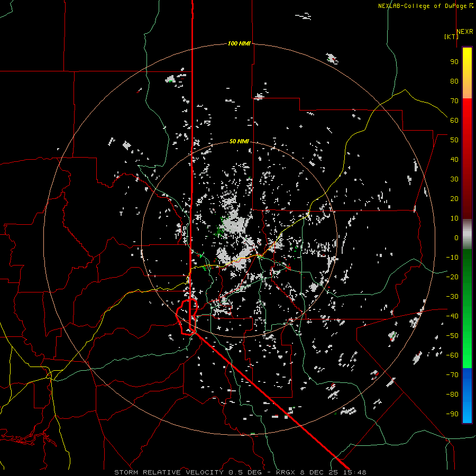
Task: Click the 40 value on velocity scale
Action: (454, 159)
